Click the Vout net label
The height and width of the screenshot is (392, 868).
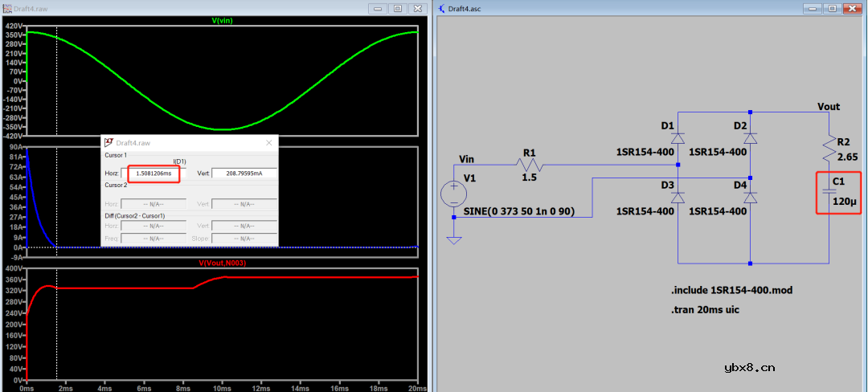828,107
